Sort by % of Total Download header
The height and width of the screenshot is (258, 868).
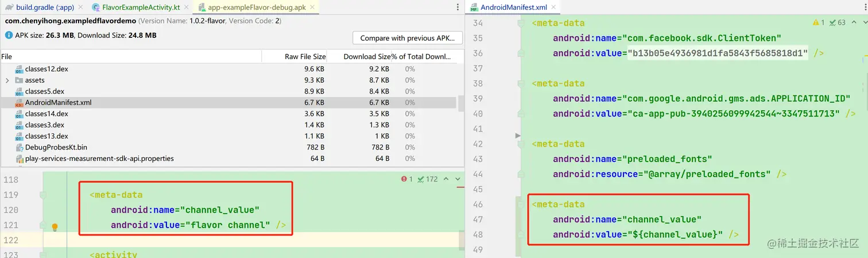pos(424,56)
